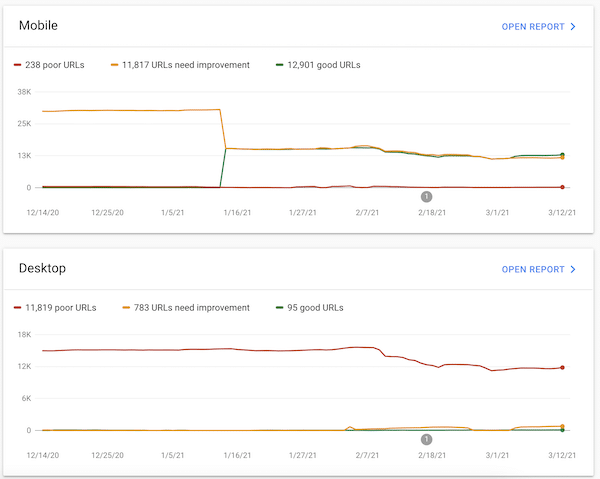Click the red swatch for 11,819 poor URLs
The height and width of the screenshot is (479, 600).
(x=17, y=308)
